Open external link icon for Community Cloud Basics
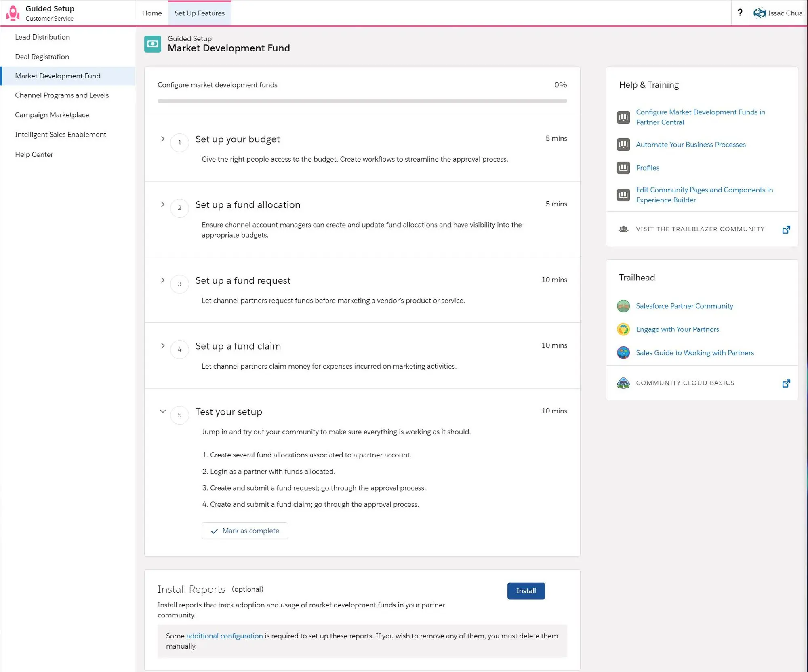This screenshot has width=808, height=672. (x=786, y=383)
